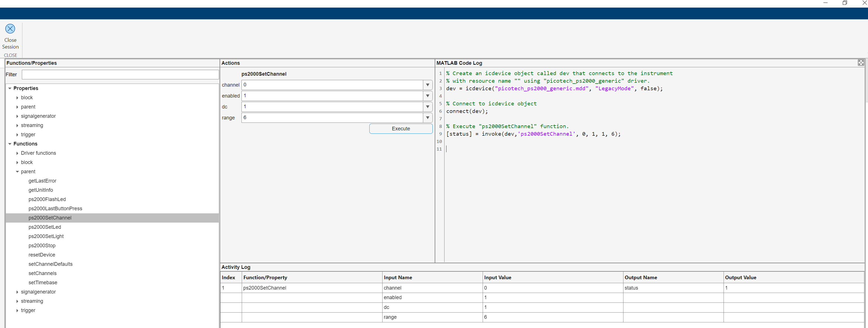Collapse the Functions tree node
The image size is (868, 328).
click(10, 144)
